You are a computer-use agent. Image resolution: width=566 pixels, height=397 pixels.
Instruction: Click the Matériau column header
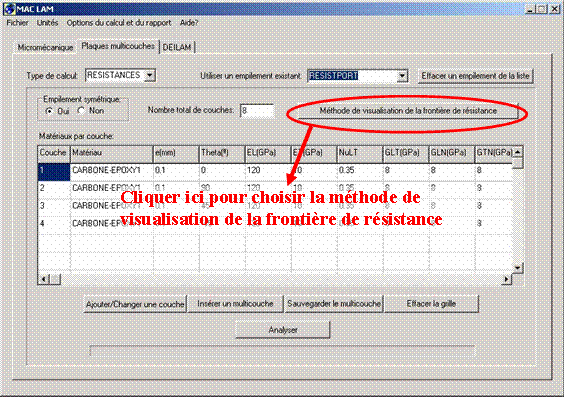point(112,153)
